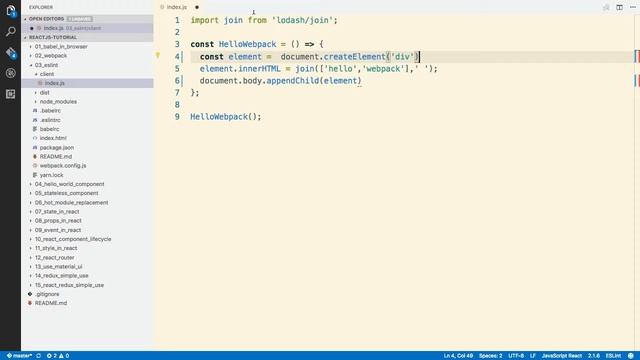Collapse the 03_eslint folder
Image resolution: width=640 pixels, height=360 pixels.
46,65
